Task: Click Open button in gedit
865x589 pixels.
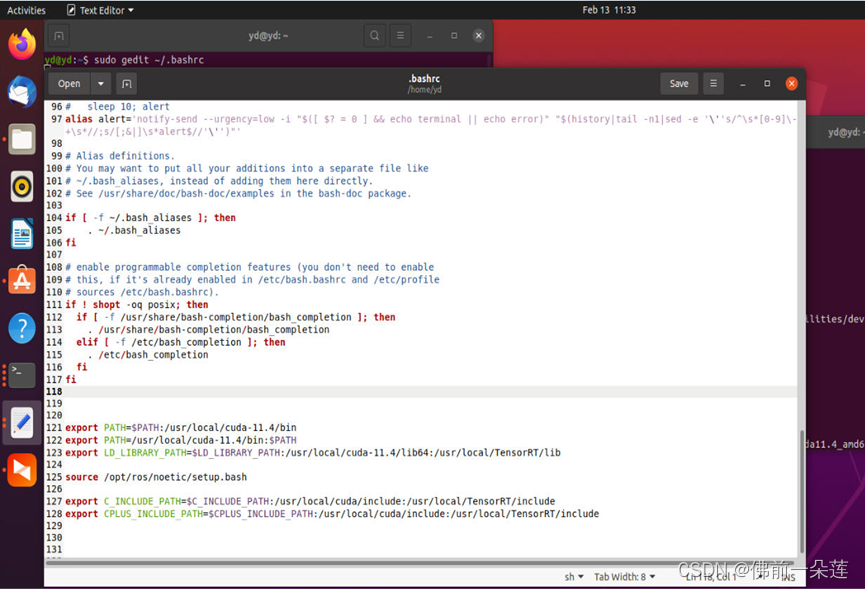Action: pyautogui.click(x=69, y=84)
